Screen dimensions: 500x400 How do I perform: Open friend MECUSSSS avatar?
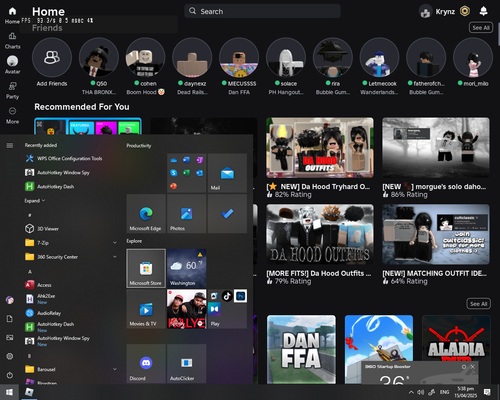coord(239,57)
